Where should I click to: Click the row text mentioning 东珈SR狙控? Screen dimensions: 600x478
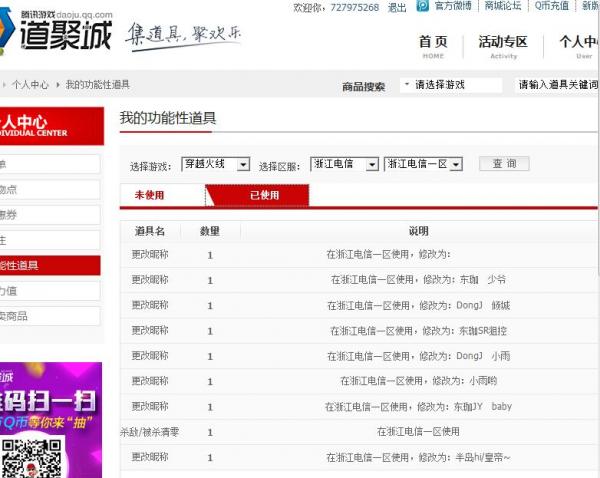[x=418, y=331]
